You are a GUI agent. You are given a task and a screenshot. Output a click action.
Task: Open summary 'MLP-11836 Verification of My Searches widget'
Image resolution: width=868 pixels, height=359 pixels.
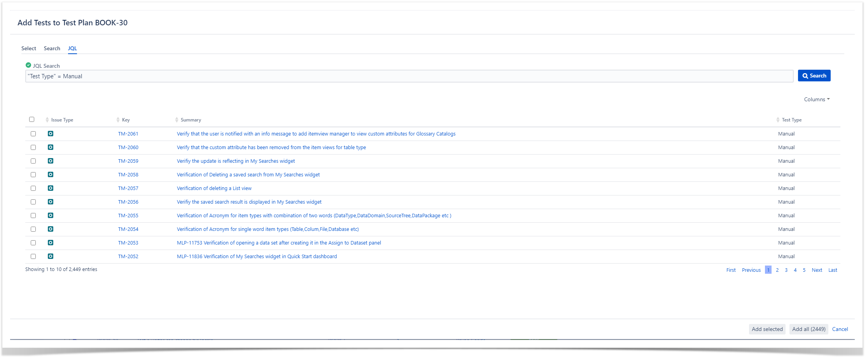coord(257,256)
